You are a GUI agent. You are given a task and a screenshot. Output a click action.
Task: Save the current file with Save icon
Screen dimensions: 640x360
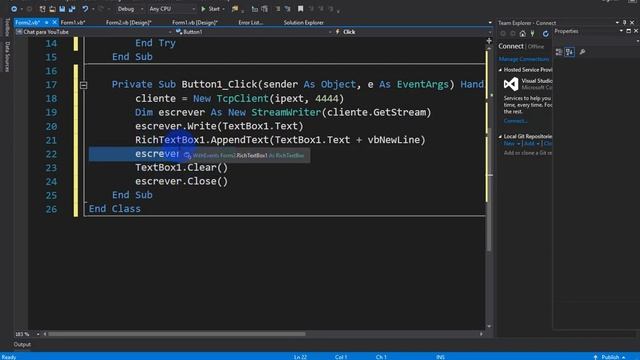pos(62,9)
